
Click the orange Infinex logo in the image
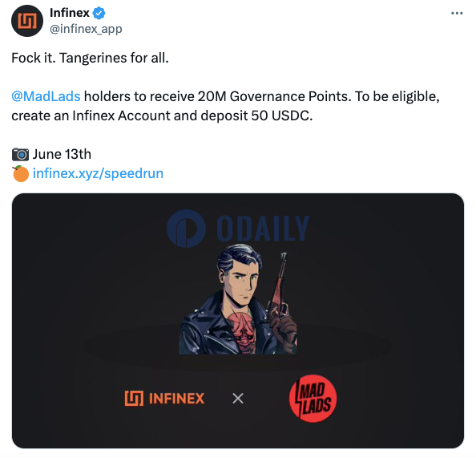click(134, 398)
